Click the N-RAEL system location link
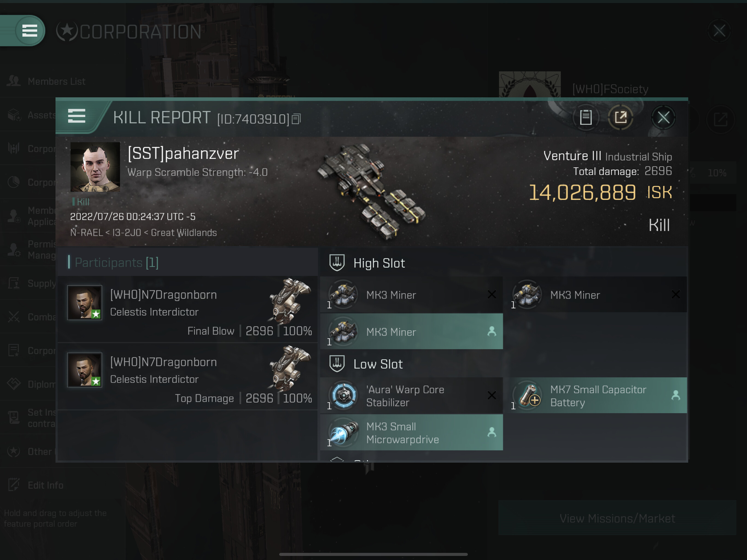This screenshot has height=560, width=747. coord(86,233)
